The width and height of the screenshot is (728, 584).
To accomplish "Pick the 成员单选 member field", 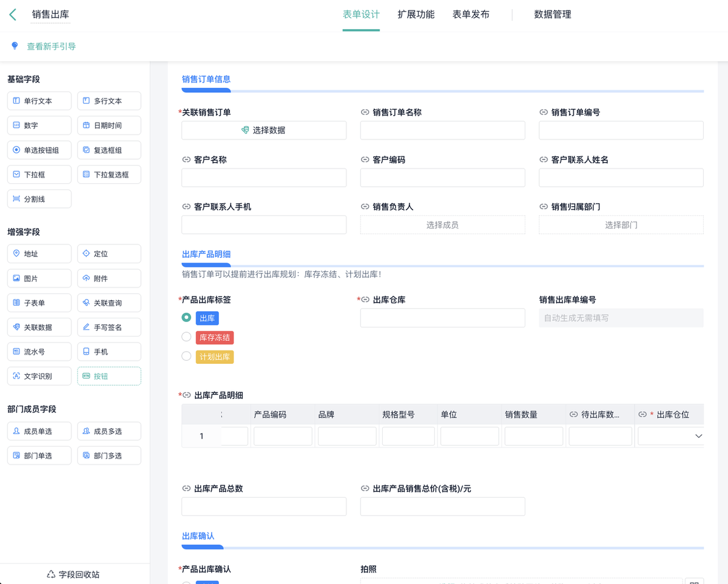I will pyautogui.click(x=39, y=431).
